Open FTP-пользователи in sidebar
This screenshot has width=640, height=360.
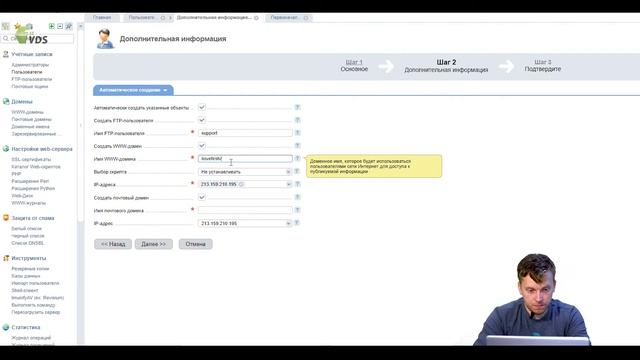[32, 79]
